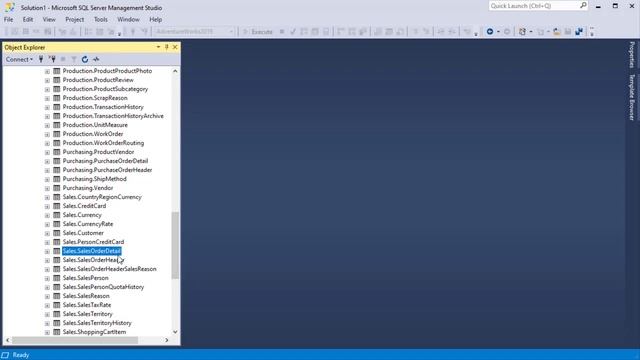Expand the Purchasing.ShipMethod table node
The height and width of the screenshot is (360, 640).
pos(47,180)
